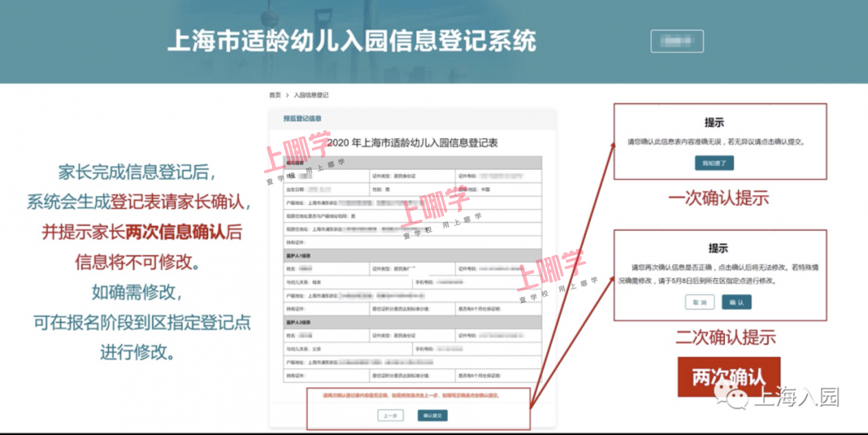The width and height of the screenshot is (868, 435).
Task: Click the 手机号码 cell in 监护人1信息
Action: click(477, 282)
